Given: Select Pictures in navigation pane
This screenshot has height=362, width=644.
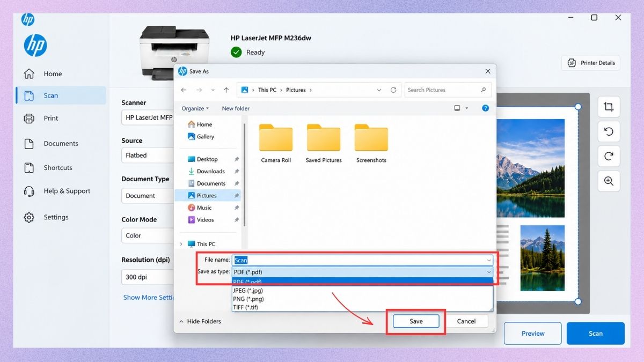Looking at the screenshot, I should click(208, 196).
